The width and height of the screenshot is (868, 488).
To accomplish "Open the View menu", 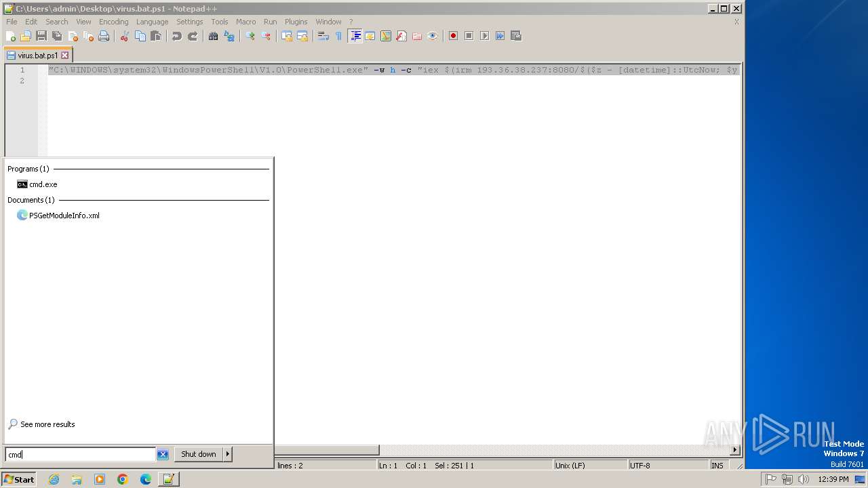I will (x=83, y=22).
